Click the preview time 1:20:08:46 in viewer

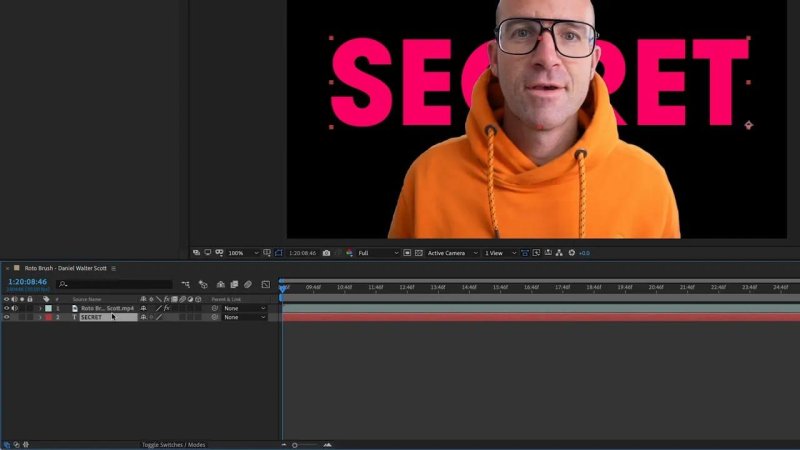coord(302,253)
